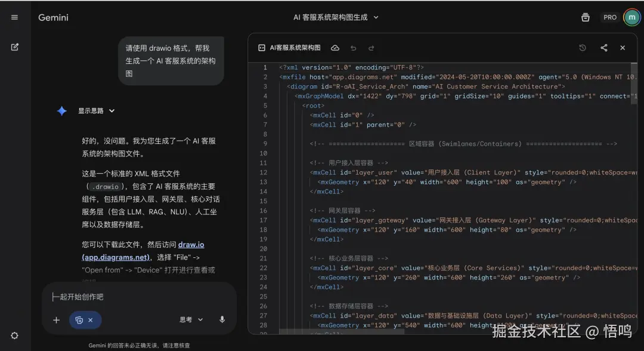Open settings gear in sidebar
This screenshot has width=644, height=351.
point(14,335)
